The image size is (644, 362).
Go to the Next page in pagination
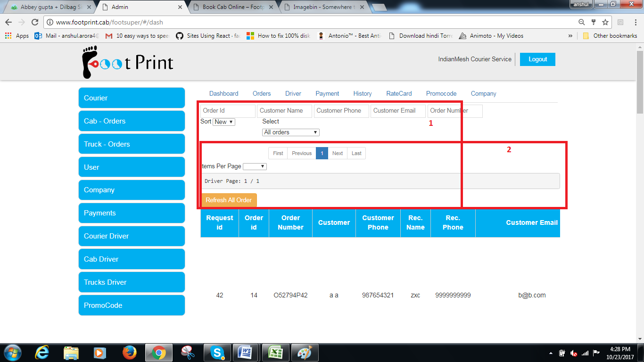click(x=338, y=153)
